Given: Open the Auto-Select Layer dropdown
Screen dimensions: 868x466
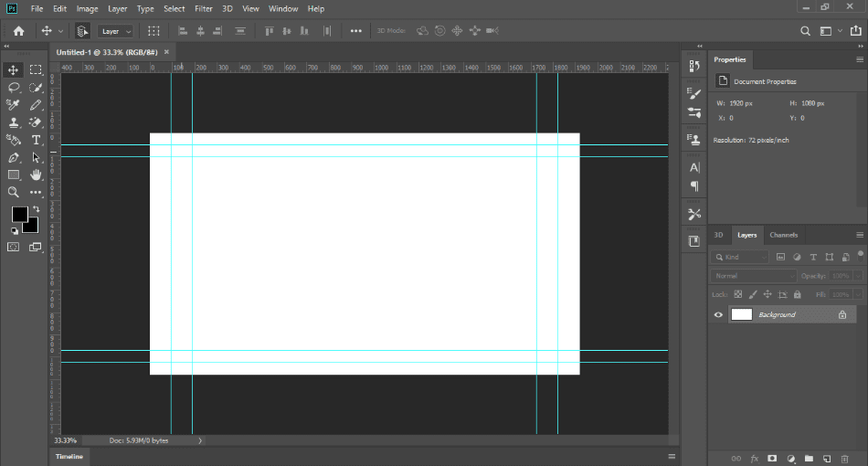Looking at the screenshot, I should point(115,31).
